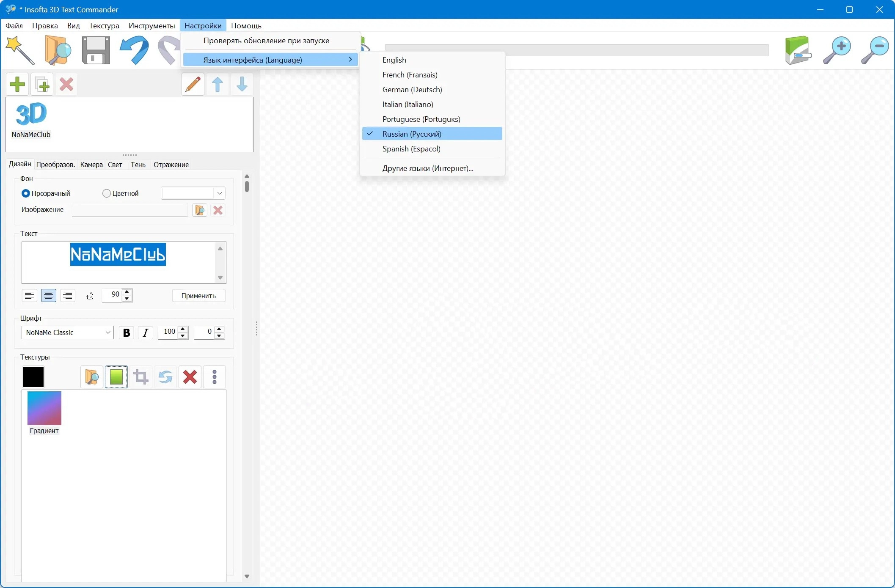Click the floppy disk save icon

(96, 50)
